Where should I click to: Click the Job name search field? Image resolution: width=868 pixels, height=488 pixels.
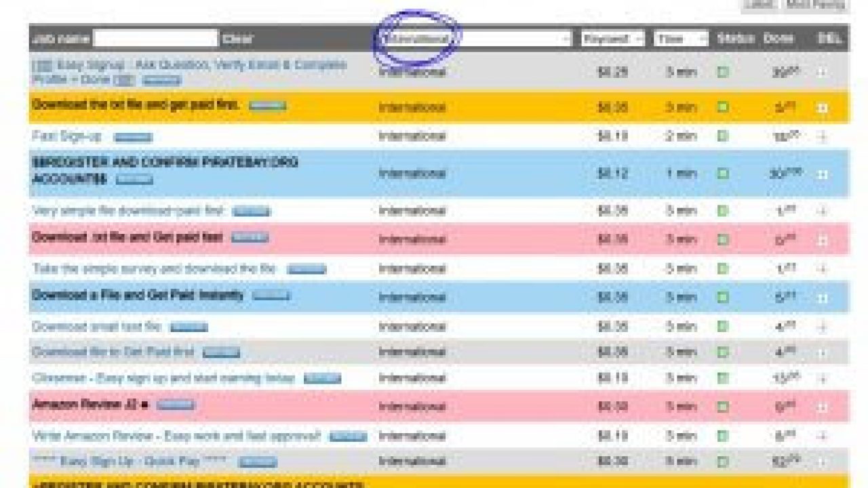pos(155,39)
